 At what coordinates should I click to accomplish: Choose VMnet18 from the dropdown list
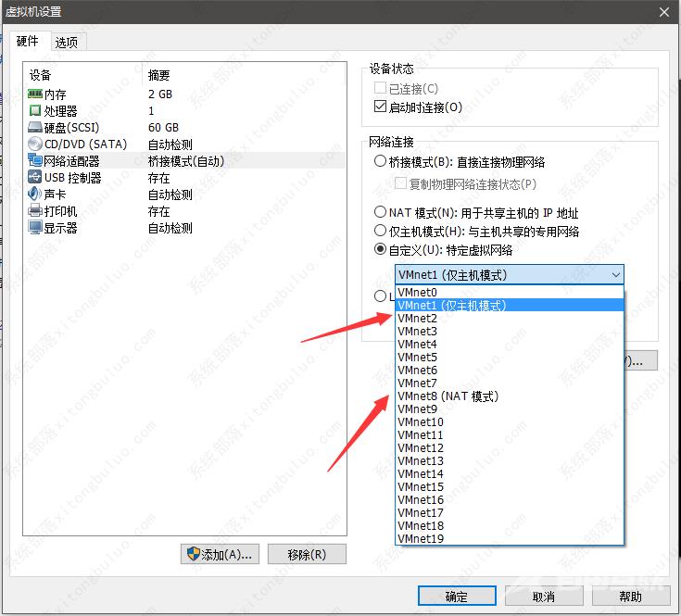pos(509,526)
